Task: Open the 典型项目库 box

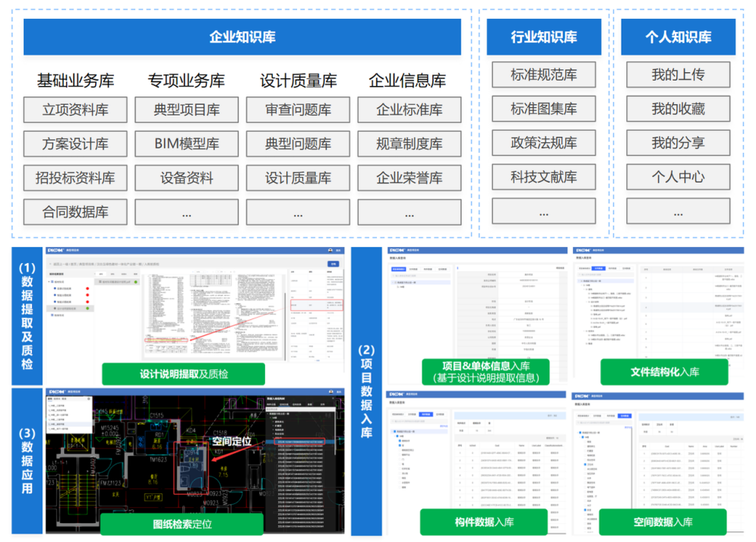Action: pyautogui.click(x=187, y=110)
